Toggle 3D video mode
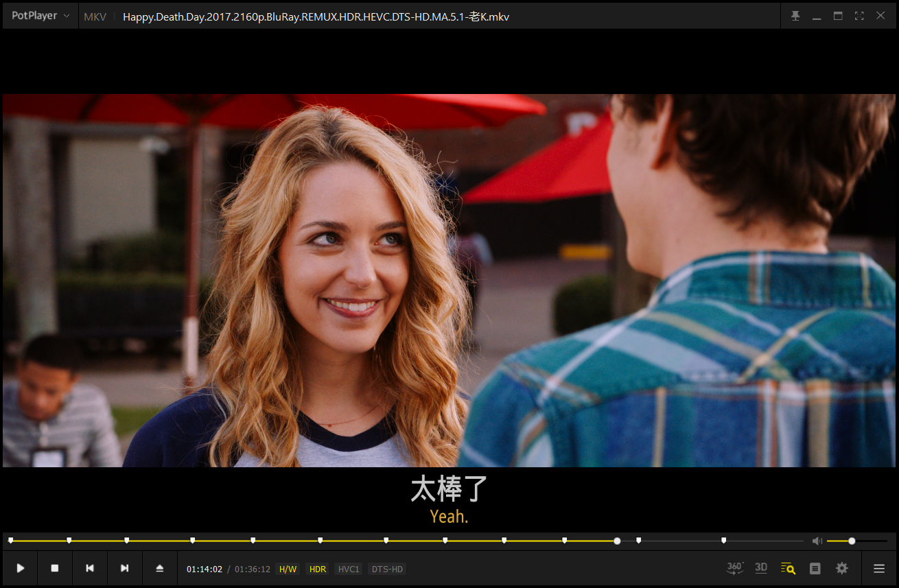 click(x=761, y=568)
